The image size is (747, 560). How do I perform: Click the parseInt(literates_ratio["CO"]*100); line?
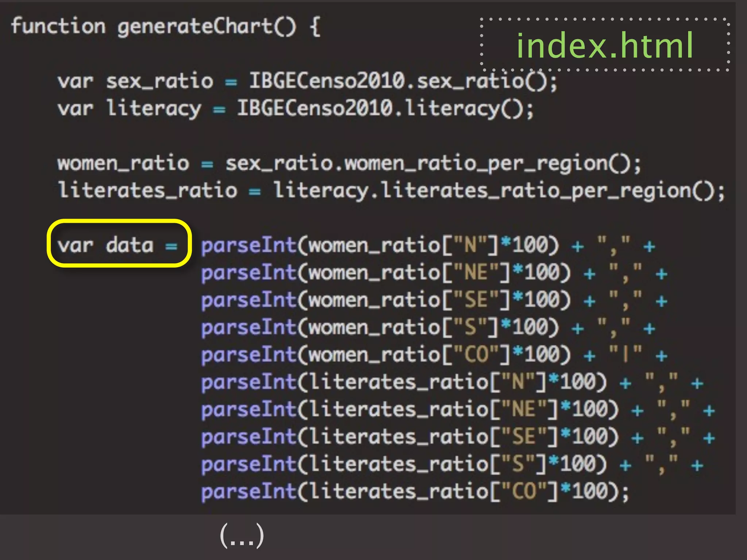tap(415, 491)
